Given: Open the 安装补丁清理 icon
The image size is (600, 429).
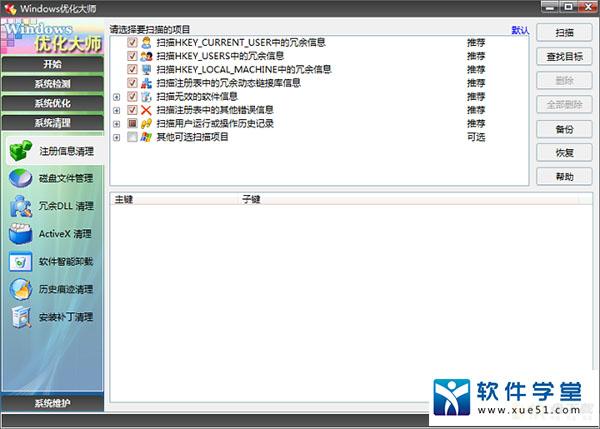Looking at the screenshot, I should click(x=21, y=317).
